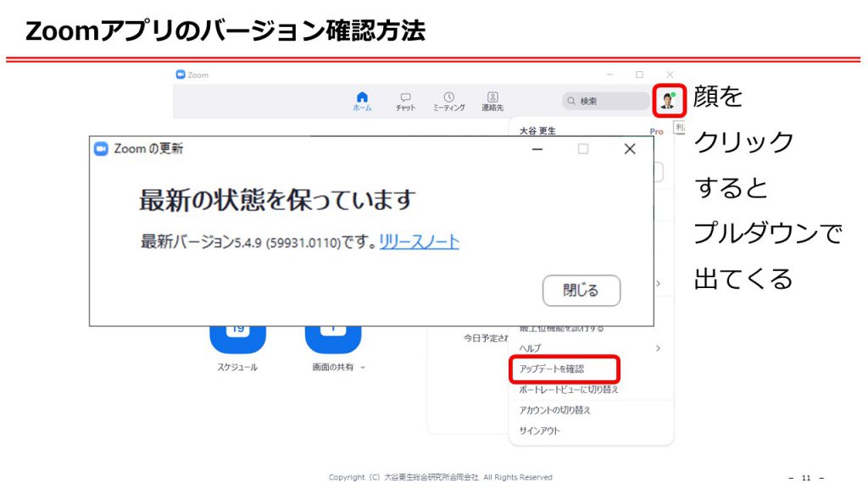Click the 最新の状態を保っています heading
The image size is (868, 488).
277,200
